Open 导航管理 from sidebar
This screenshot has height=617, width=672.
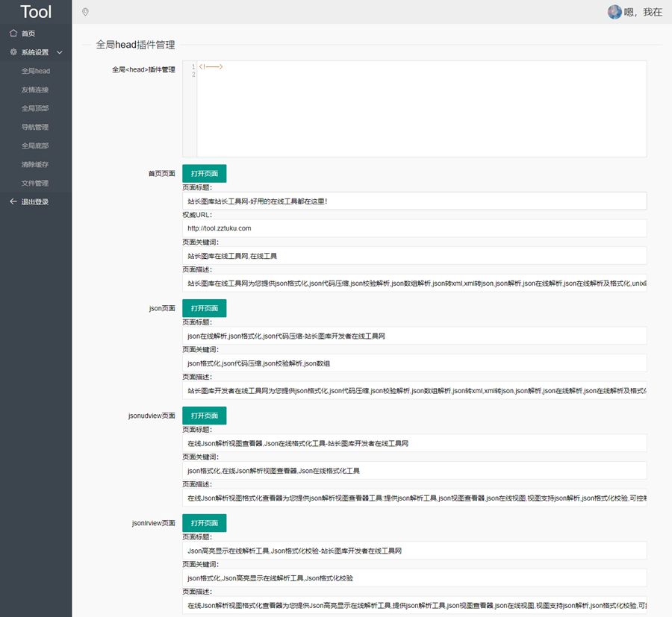(34, 127)
